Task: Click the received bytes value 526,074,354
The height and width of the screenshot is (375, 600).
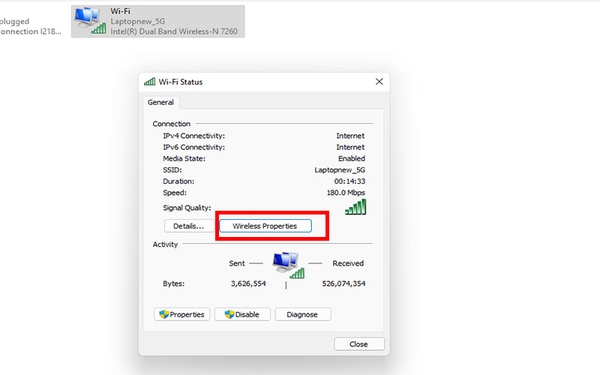Action: pyautogui.click(x=344, y=284)
